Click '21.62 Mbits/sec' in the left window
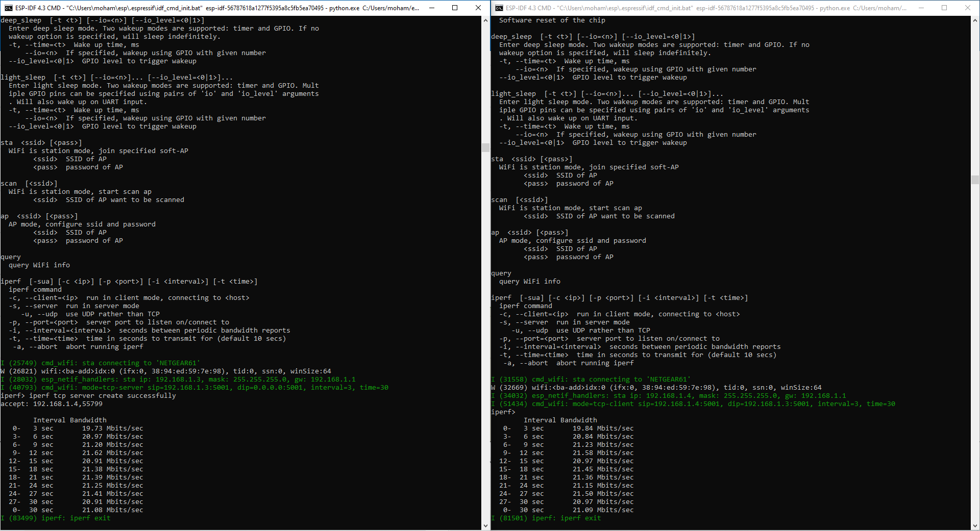This screenshot has height=531, width=980. 113,453
